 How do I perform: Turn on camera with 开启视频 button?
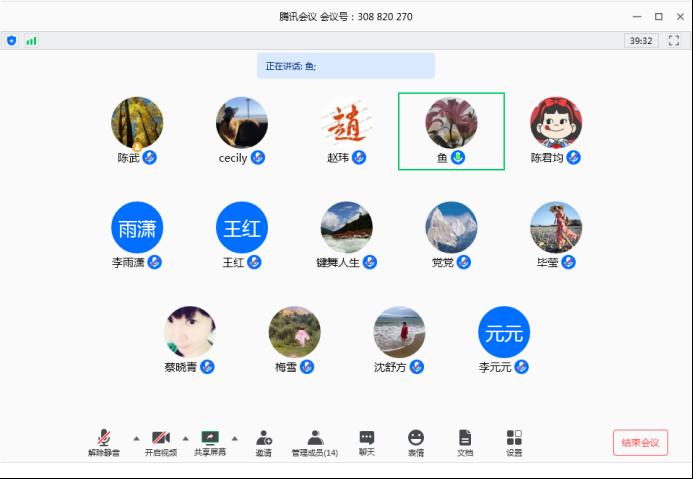(x=160, y=442)
